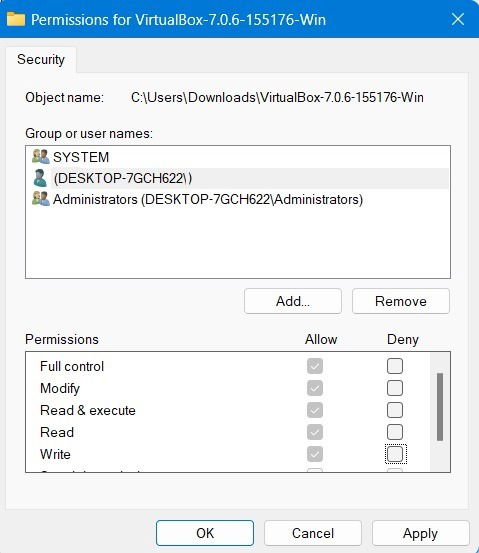Click the SYSTEM group icon
Screen dimensions: 479x553
tap(41, 157)
